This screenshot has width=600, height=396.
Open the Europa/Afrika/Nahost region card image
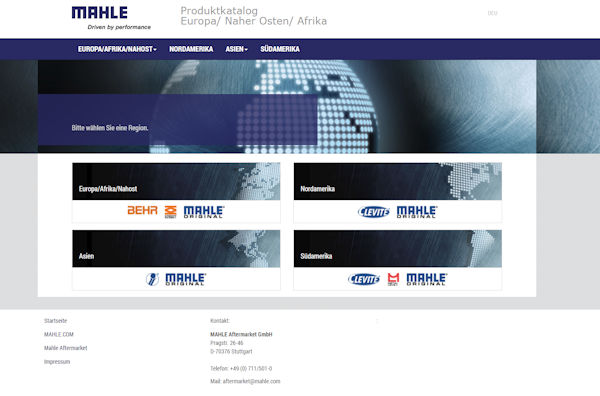(176, 181)
